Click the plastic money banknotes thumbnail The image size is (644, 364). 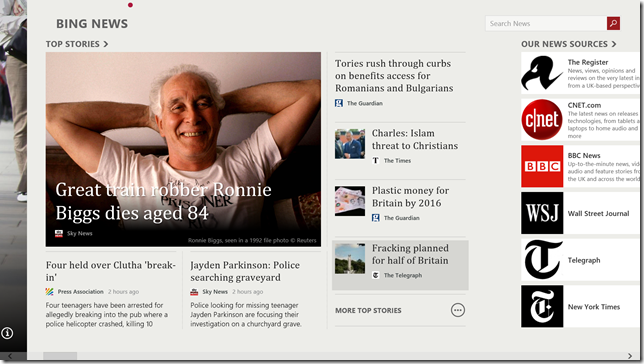tap(350, 201)
